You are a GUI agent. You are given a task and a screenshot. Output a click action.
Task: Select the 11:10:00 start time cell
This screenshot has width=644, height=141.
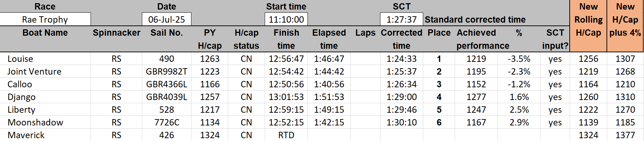286,19
